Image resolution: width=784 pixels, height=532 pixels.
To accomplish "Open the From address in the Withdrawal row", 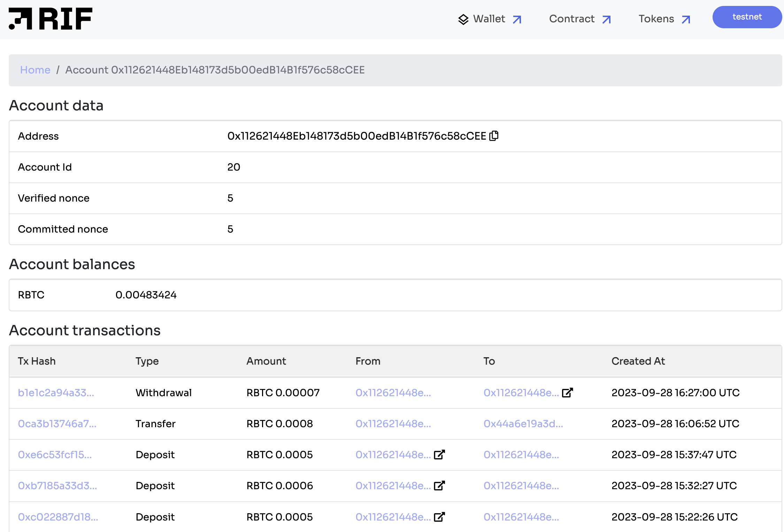I will 393,393.
